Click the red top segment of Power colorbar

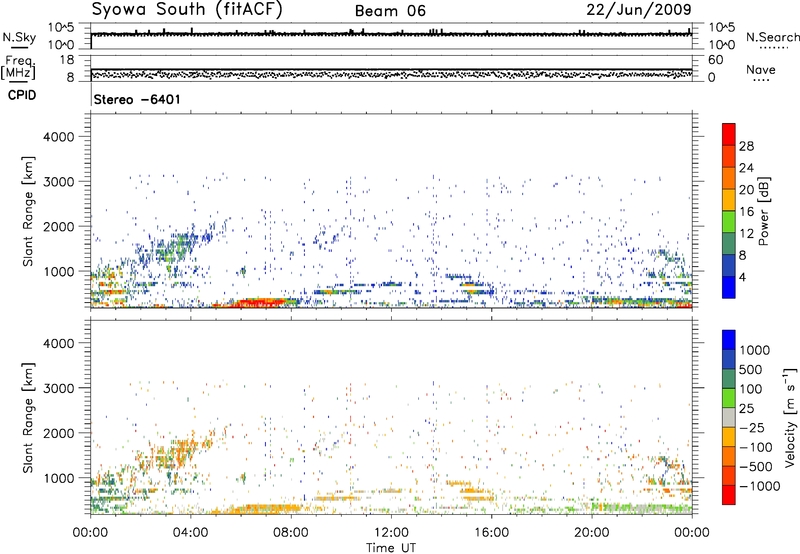point(729,134)
